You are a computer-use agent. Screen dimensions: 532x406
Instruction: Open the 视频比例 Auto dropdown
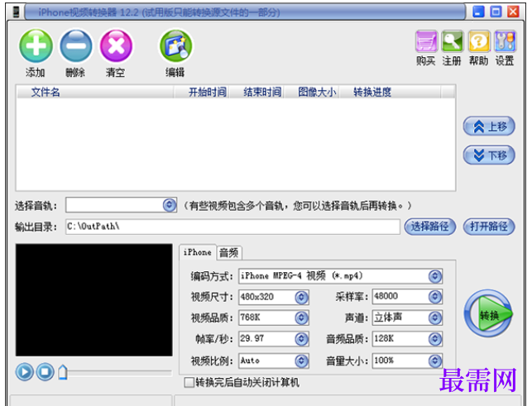(301, 361)
